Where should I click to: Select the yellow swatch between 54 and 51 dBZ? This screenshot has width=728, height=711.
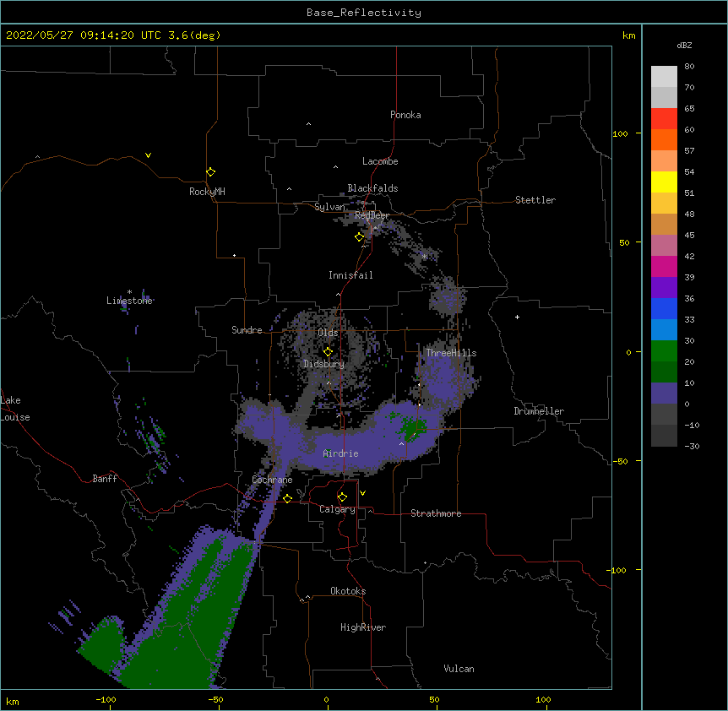coord(664,182)
